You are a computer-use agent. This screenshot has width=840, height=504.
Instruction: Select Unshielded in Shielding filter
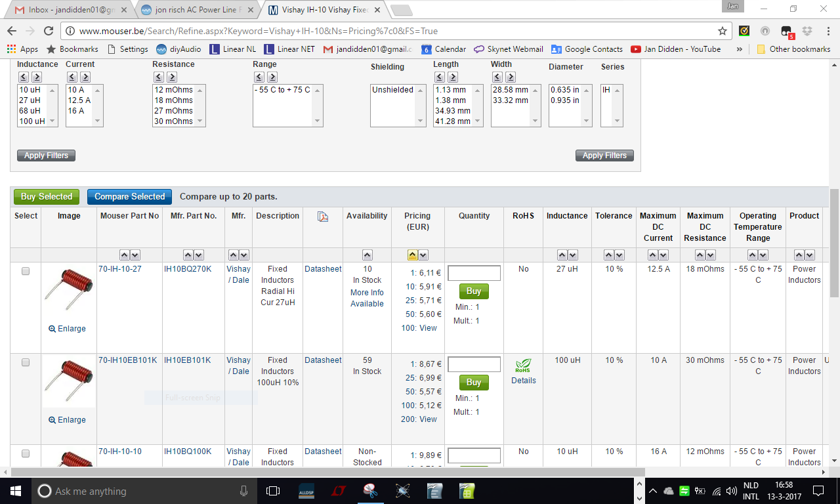point(393,90)
